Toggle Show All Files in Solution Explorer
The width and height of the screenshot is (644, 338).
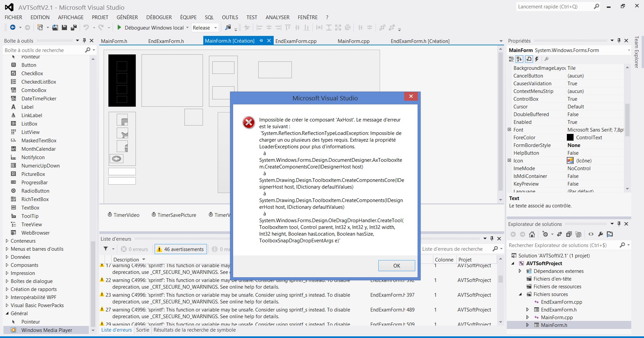coord(578,234)
